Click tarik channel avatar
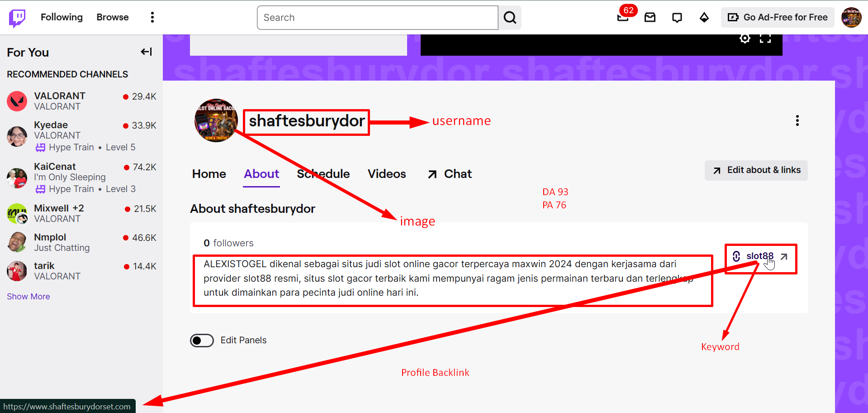 click(x=17, y=271)
